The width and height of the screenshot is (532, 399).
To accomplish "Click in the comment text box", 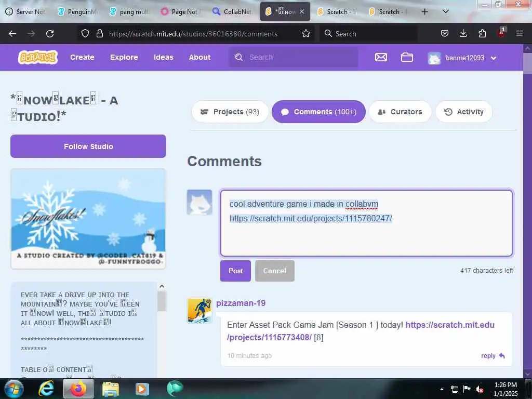I will pyautogui.click(x=366, y=223).
